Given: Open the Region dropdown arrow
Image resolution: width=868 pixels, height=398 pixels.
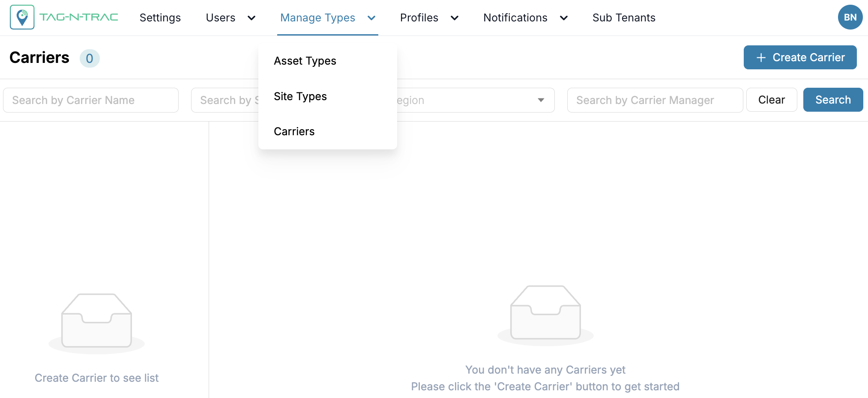Looking at the screenshot, I should pos(541,100).
